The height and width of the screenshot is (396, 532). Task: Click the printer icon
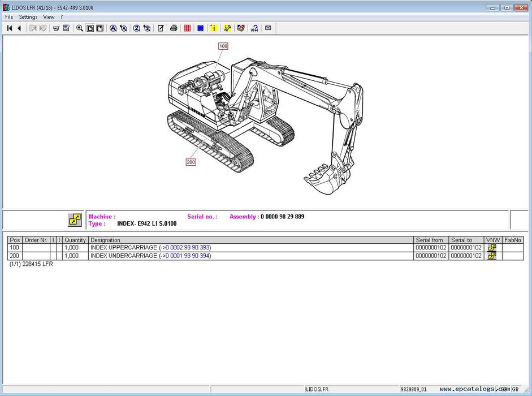point(174,28)
